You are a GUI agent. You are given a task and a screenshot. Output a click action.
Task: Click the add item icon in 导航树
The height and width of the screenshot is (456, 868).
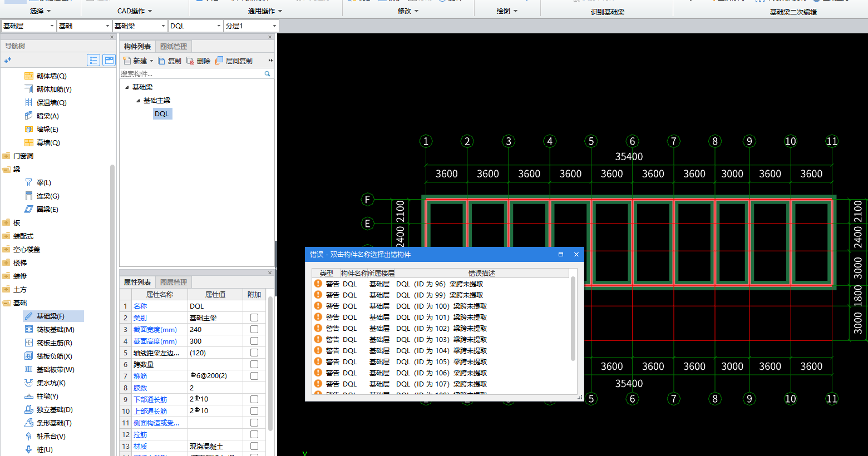[x=8, y=60]
